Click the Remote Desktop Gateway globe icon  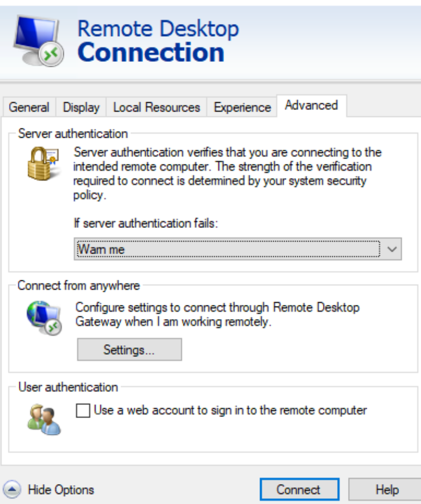pos(44,317)
